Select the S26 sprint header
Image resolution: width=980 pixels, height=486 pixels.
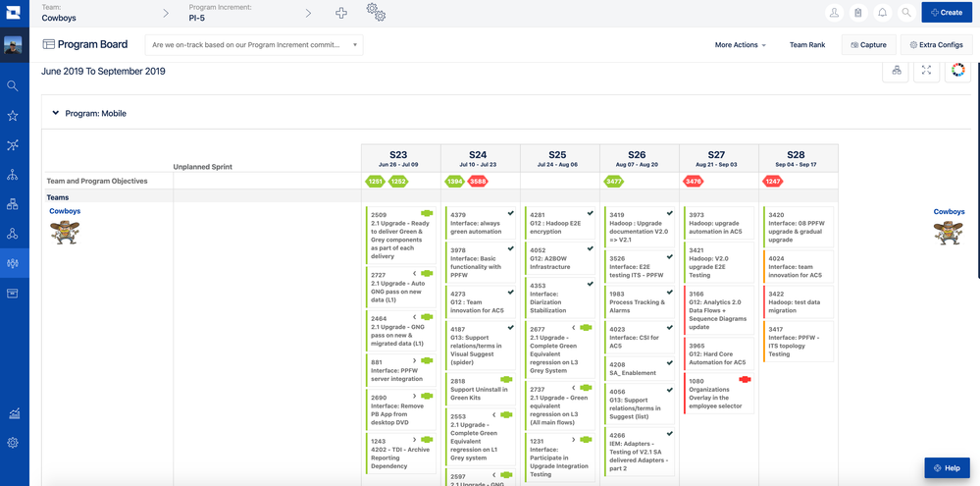click(640, 158)
